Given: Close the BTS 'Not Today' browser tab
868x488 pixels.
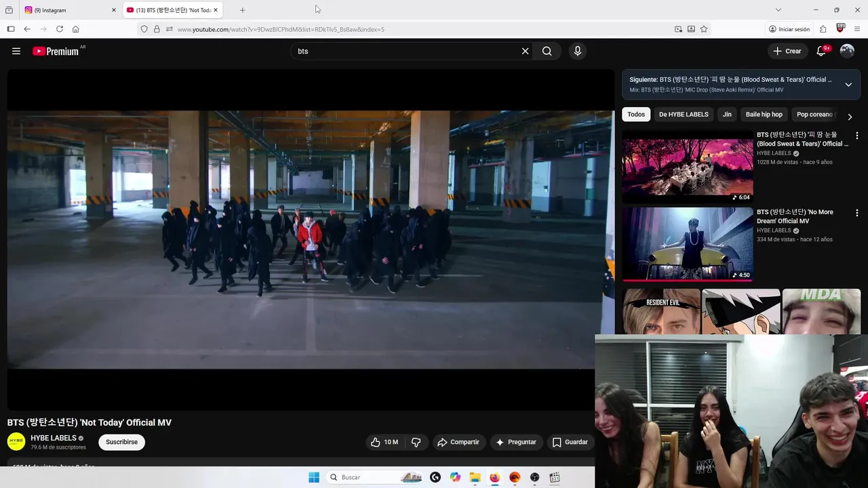Looking at the screenshot, I should [x=216, y=10].
